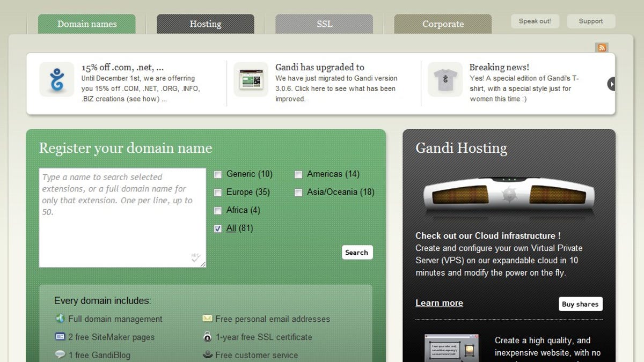Click the 'Every domain includes:' label

tap(103, 301)
